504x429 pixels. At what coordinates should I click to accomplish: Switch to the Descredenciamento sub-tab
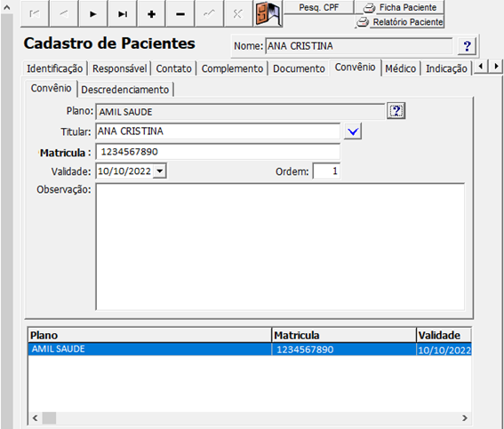pyautogui.click(x=125, y=90)
